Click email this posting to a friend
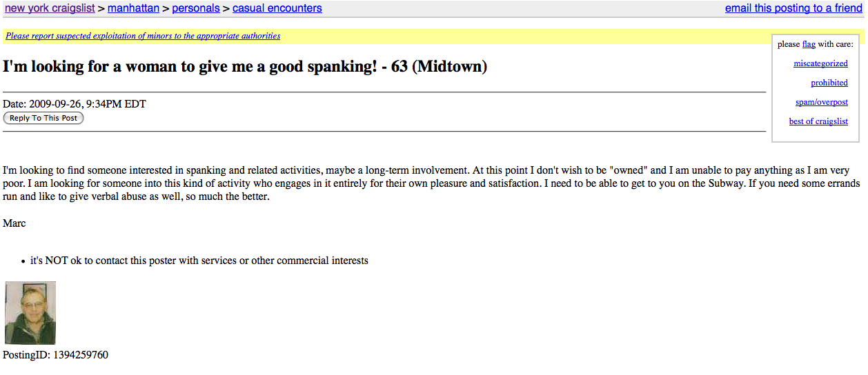This screenshot has height=375, width=868. click(x=793, y=8)
